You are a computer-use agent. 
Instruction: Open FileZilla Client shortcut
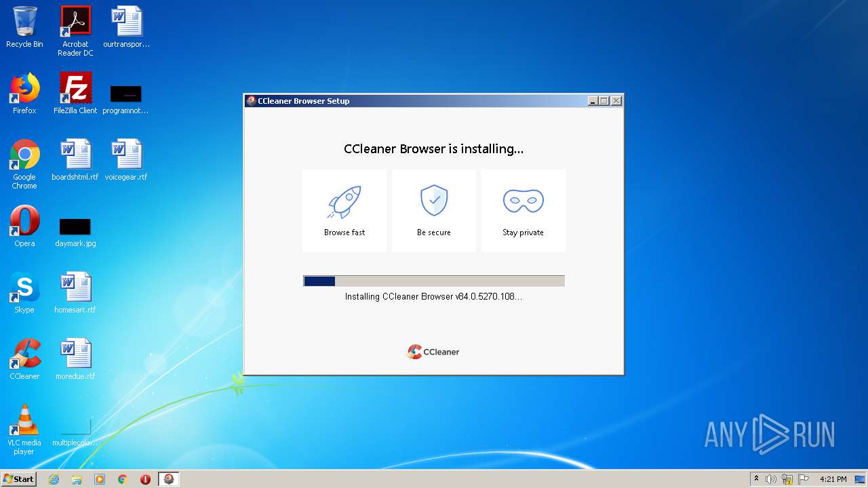(75, 94)
